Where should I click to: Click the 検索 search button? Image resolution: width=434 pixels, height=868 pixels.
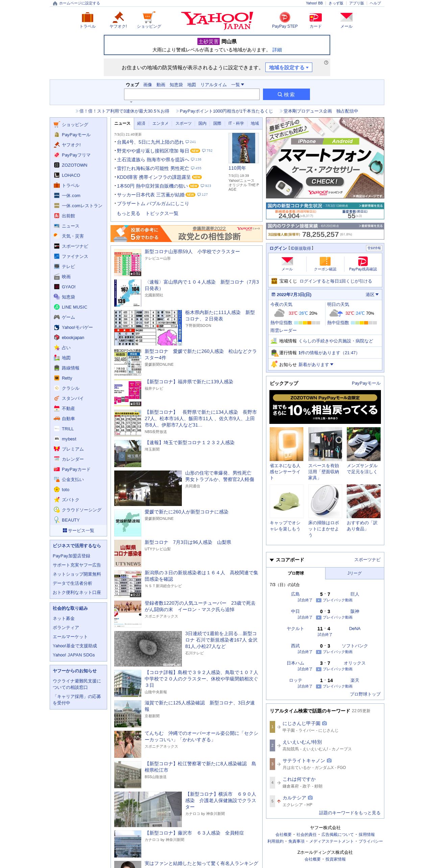(286, 94)
